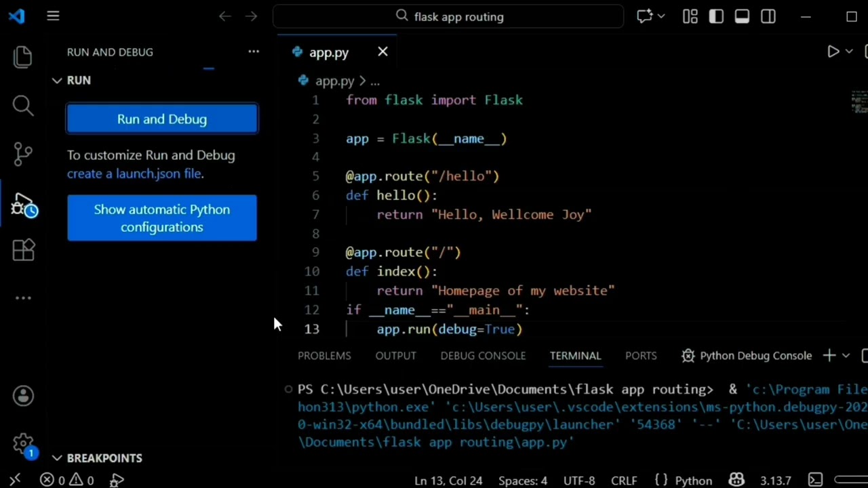The image size is (868, 488).
Task: Switch to the PORTS panel tab
Action: [x=641, y=355]
